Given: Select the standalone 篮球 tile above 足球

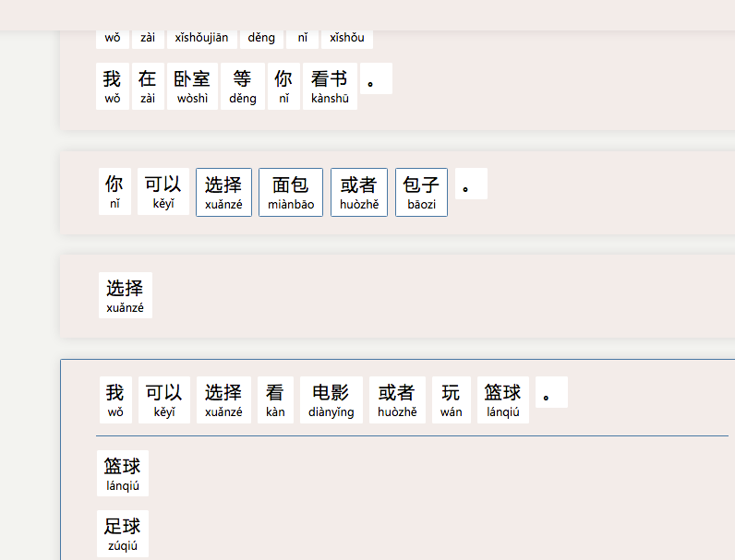Looking at the screenshot, I should coord(122,473).
